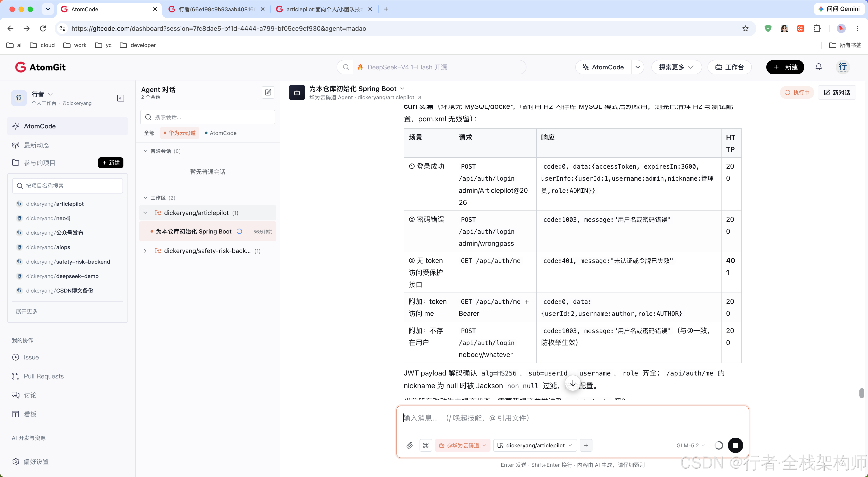Go back in browser history
Viewport: 868px width, 477px height.
(10, 28)
